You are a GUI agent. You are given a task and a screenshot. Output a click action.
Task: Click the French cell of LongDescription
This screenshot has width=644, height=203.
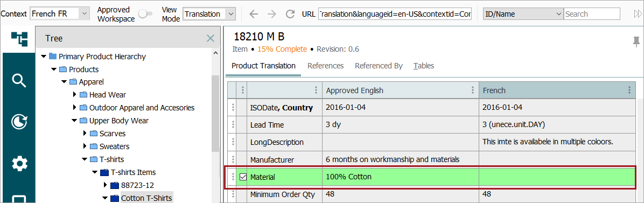(x=557, y=142)
